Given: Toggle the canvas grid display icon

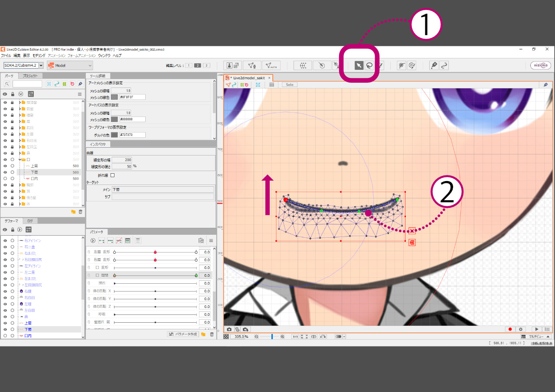Looking at the screenshot, I should [271, 84].
